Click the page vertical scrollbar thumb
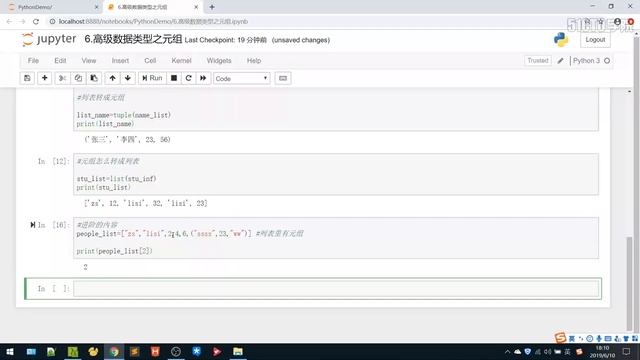The width and height of the screenshot is (640, 360). (x=629, y=284)
